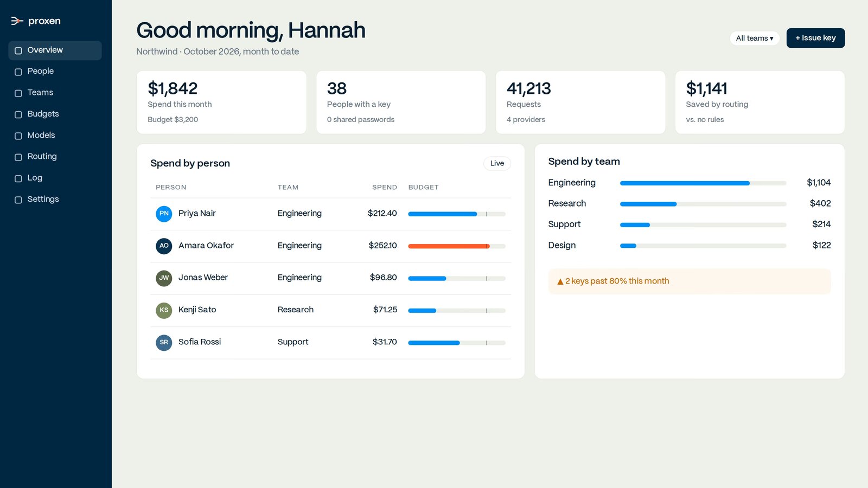Open the All teams dropdown

click(755, 38)
